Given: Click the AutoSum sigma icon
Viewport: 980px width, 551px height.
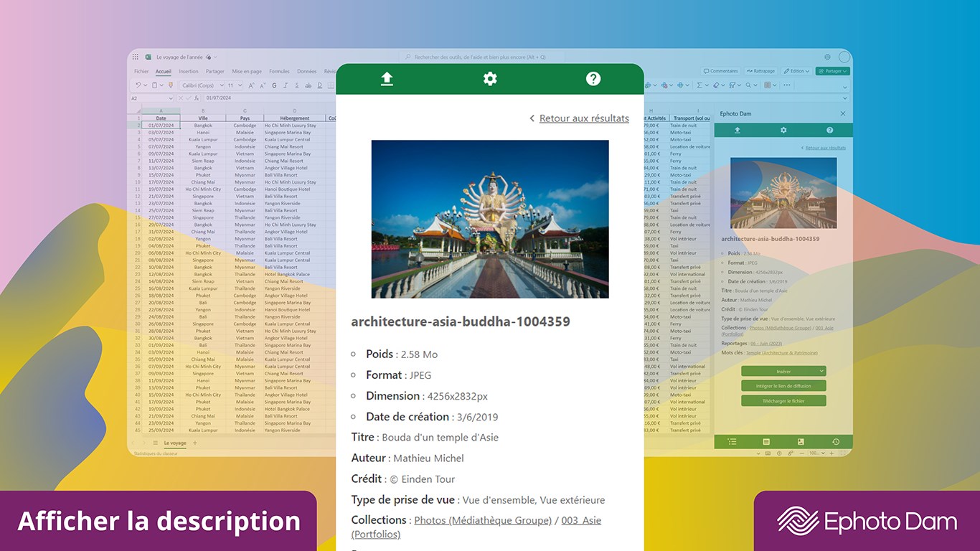Looking at the screenshot, I should click(699, 85).
